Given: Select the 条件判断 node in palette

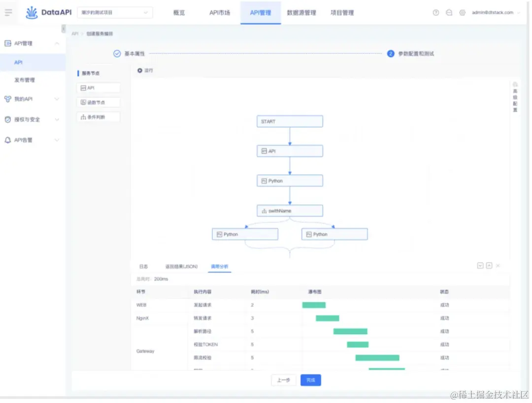Looking at the screenshot, I should pyautogui.click(x=99, y=117).
